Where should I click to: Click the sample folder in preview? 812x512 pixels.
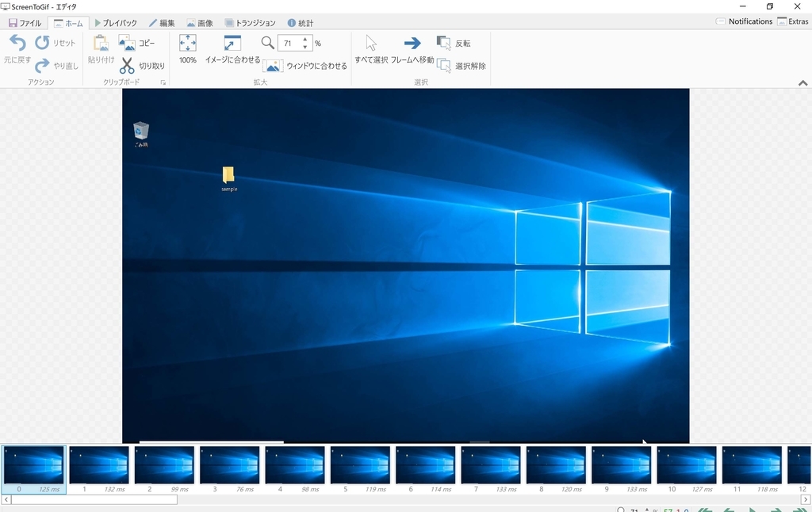click(x=229, y=178)
